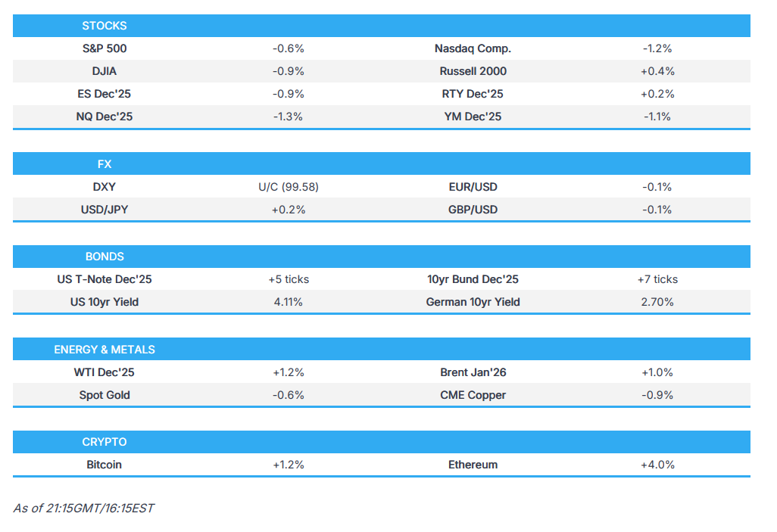This screenshot has width=777, height=532.
Task: Select the Ethereum +4.0% value
Action: coord(657,465)
